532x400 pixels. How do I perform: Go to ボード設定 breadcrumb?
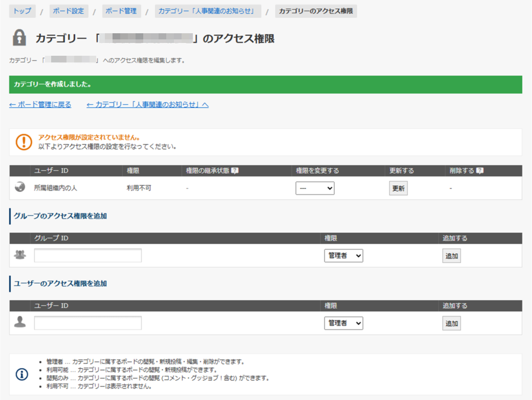pyautogui.click(x=68, y=11)
